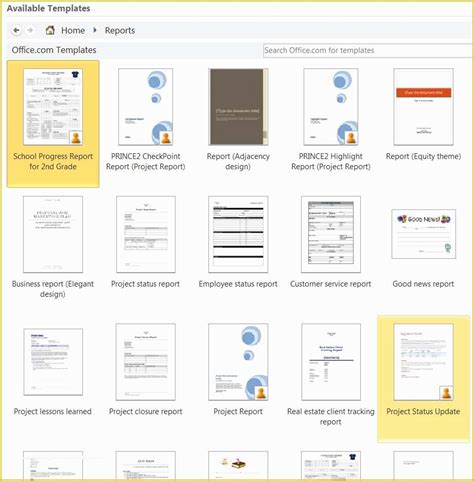Click the 'Customer service report' label
Screen dimensions: 474x481
331,284
